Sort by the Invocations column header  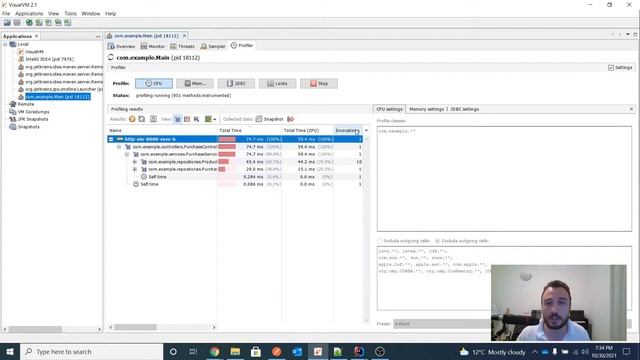click(347, 131)
